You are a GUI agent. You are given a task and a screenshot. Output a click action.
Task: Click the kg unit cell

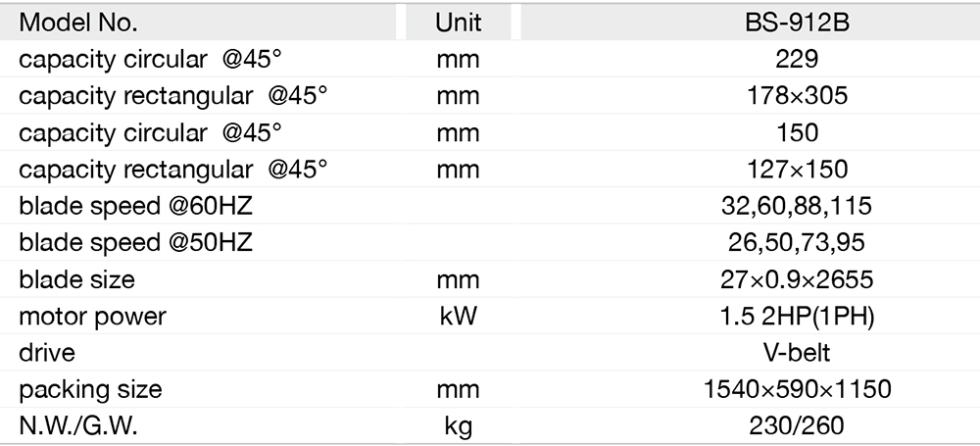pos(458,426)
